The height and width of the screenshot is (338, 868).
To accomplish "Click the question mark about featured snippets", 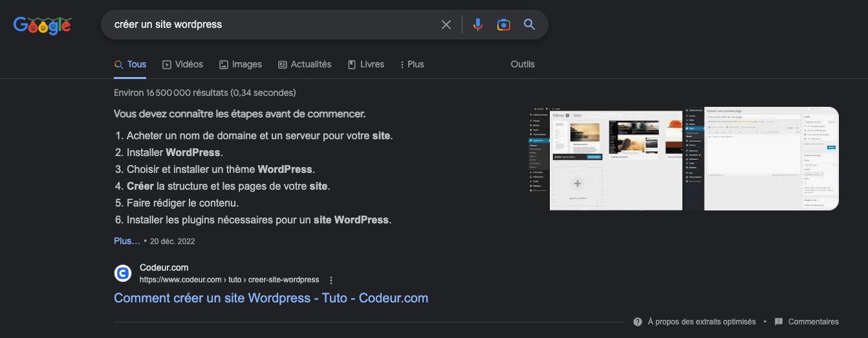I will (638, 322).
